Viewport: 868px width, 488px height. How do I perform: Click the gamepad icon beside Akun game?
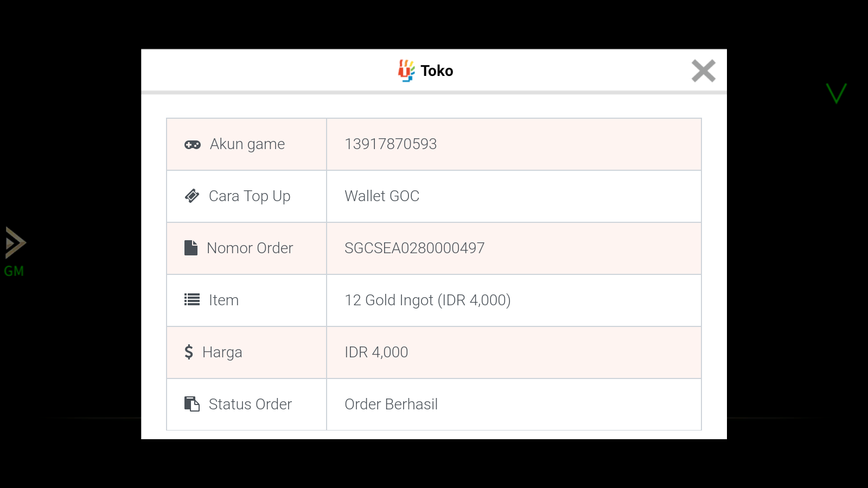[193, 145]
